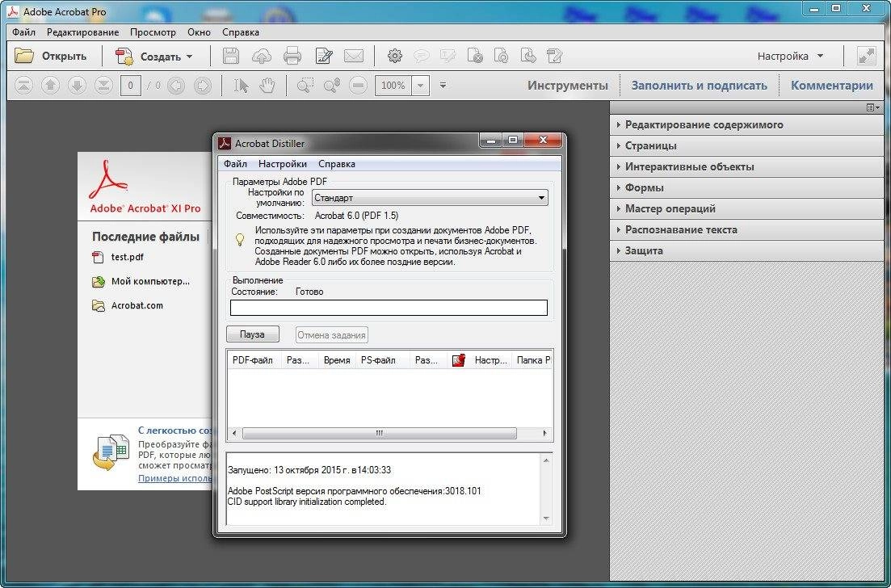The image size is (891, 588).
Task: Click the Delete page icon
Action: [475, 56]
